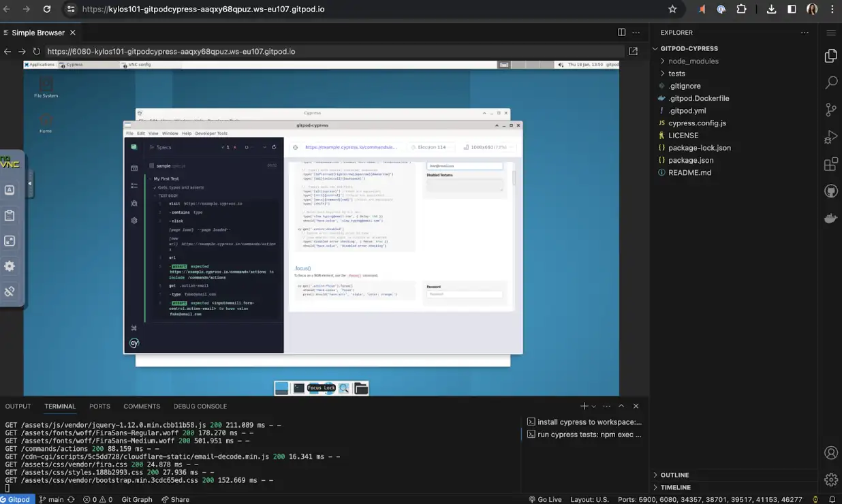The image size is (842, 504).
Task: Open noVNC settings gear
Action: tap(10, 266)
